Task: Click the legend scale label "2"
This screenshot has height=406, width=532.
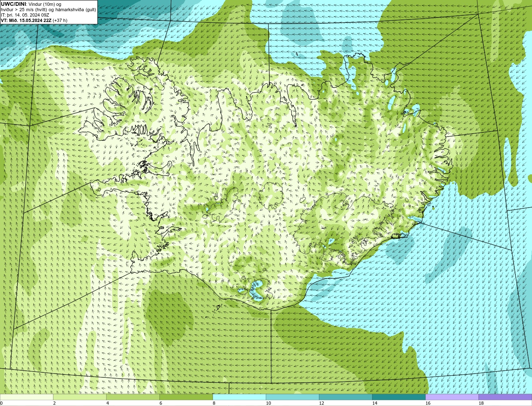Action: (x=54, y=403)
